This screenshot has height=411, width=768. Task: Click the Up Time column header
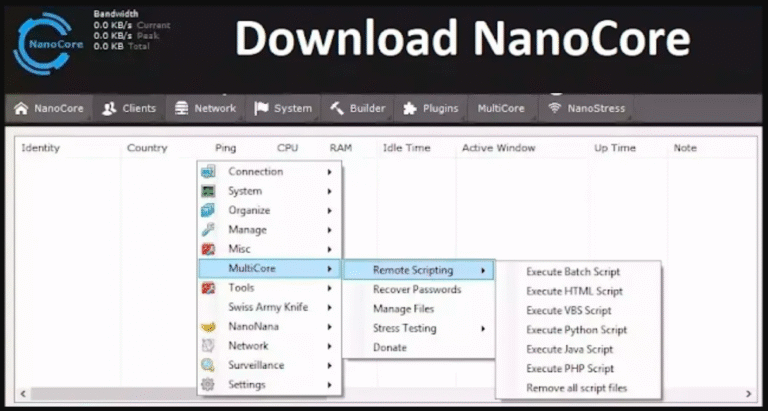[x=615, y=148]
